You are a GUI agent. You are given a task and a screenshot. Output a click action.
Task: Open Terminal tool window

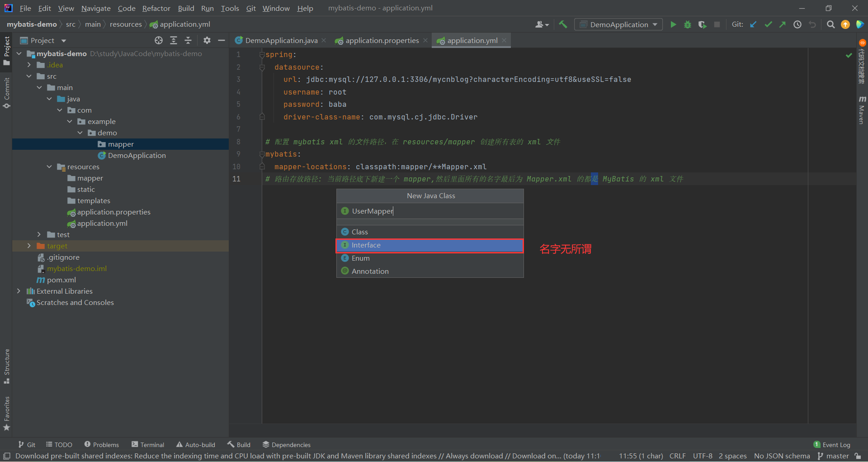click(148, 445)
